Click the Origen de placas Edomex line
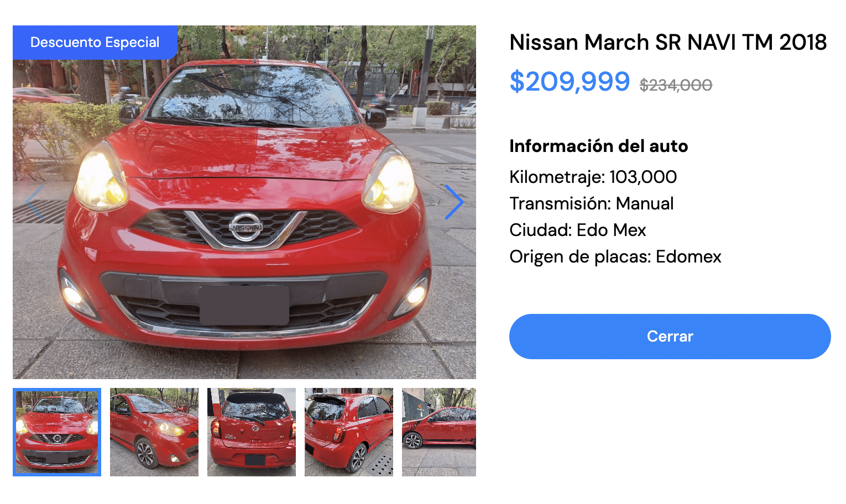 (x=615, y=256)
